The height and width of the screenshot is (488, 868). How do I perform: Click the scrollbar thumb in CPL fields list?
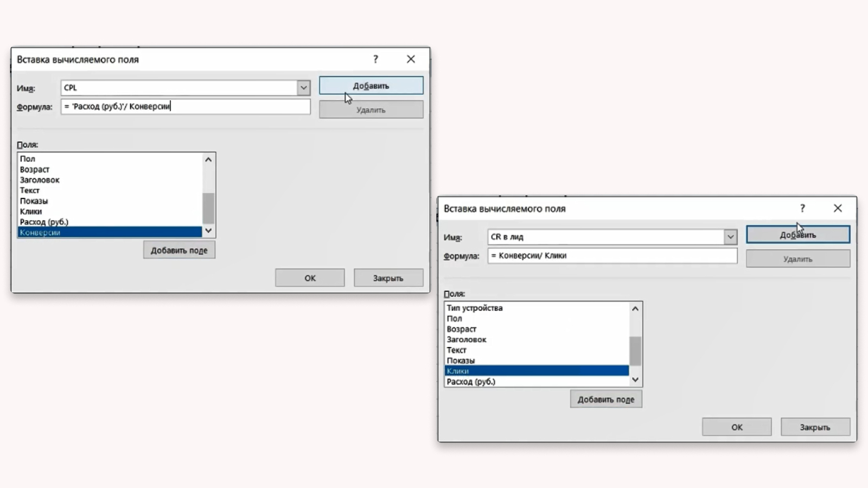208,208
